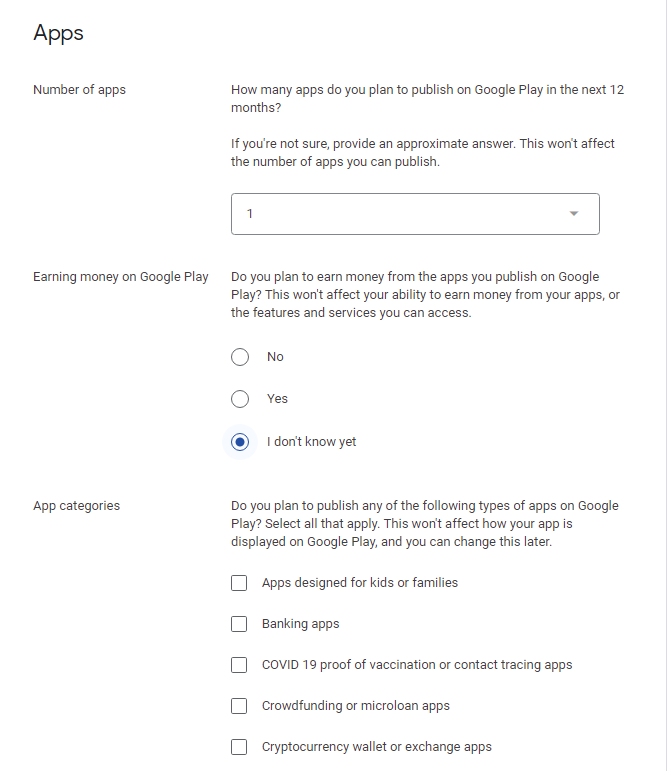Viewport: 669px width, 774px height.
Task: Click the "I don't know yet" label text
Action: 312,442
